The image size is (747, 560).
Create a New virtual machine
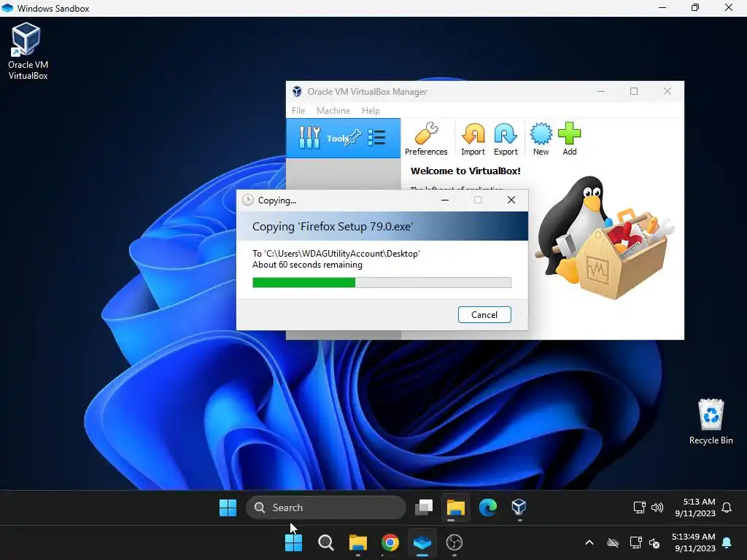(541, 139)
